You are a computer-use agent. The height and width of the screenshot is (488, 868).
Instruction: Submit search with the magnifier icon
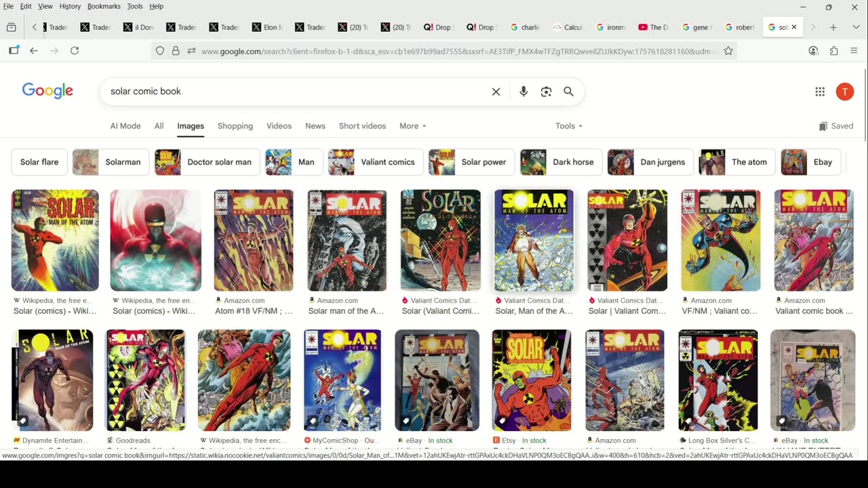click(x=568, y=91)
